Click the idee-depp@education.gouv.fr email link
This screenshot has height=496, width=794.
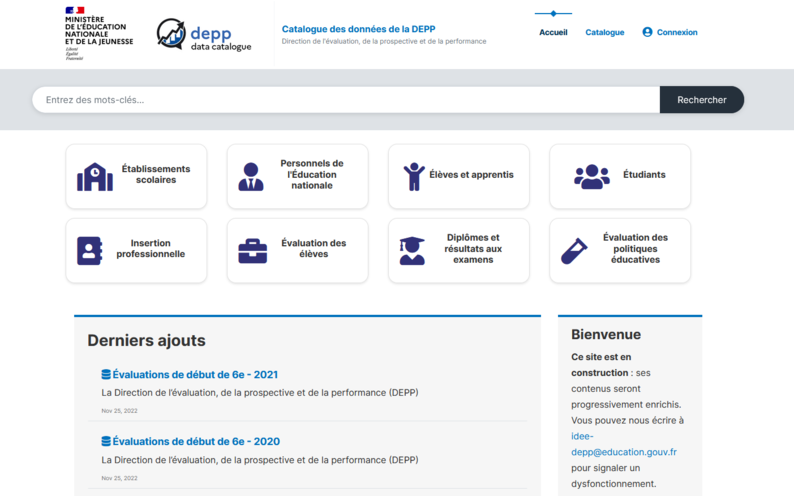(624, 444)
